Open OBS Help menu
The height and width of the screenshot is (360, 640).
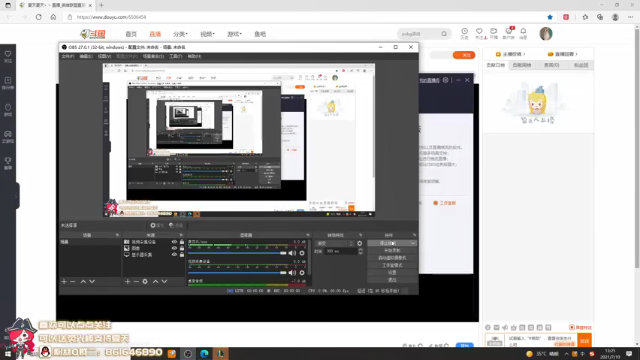tap(194, 56)
